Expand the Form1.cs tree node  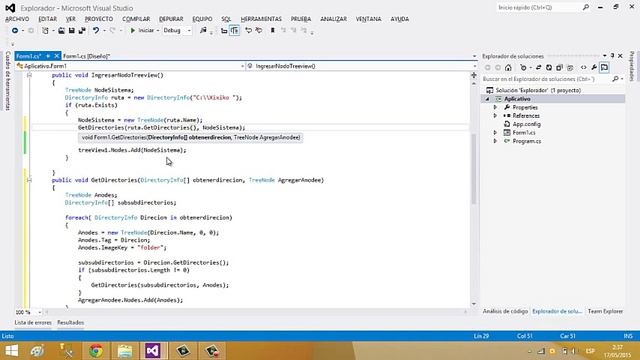pyautogui.click(x=496, y=133)
